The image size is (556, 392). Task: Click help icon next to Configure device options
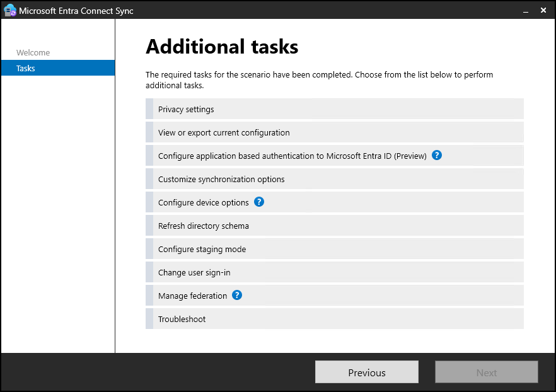pyautogui.click(x=258, y=202)
